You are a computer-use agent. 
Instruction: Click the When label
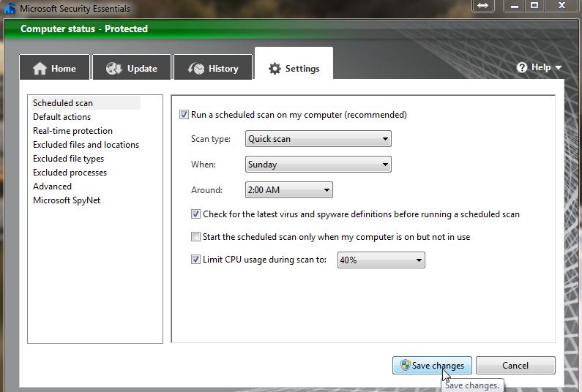204,165
